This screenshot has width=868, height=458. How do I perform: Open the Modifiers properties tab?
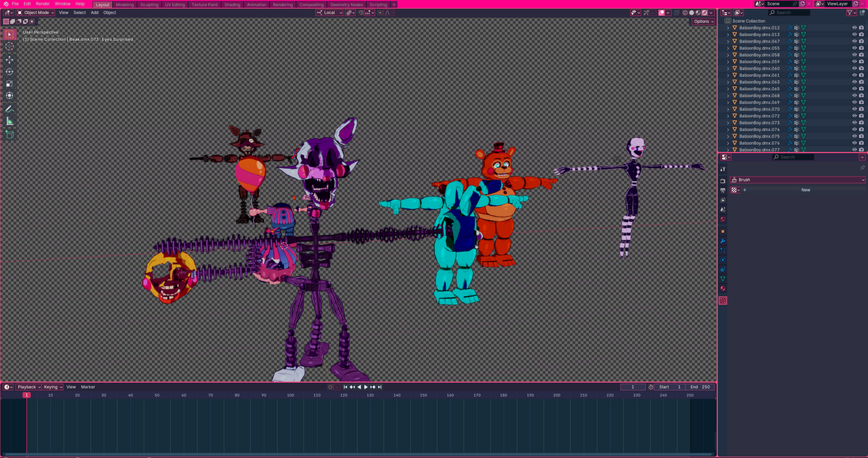click(x=723, y=241)
